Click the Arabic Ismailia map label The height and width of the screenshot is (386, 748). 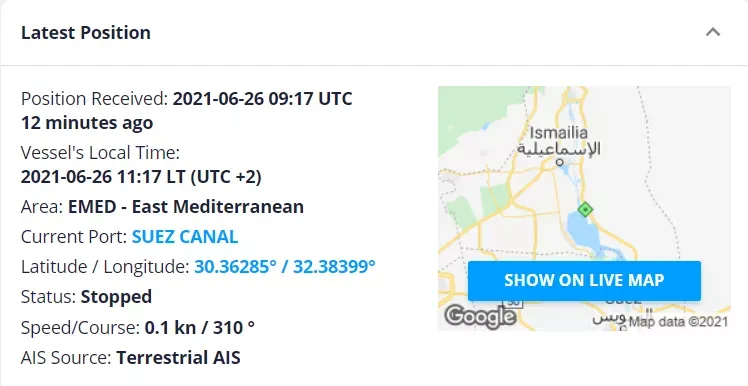[559, 149]
